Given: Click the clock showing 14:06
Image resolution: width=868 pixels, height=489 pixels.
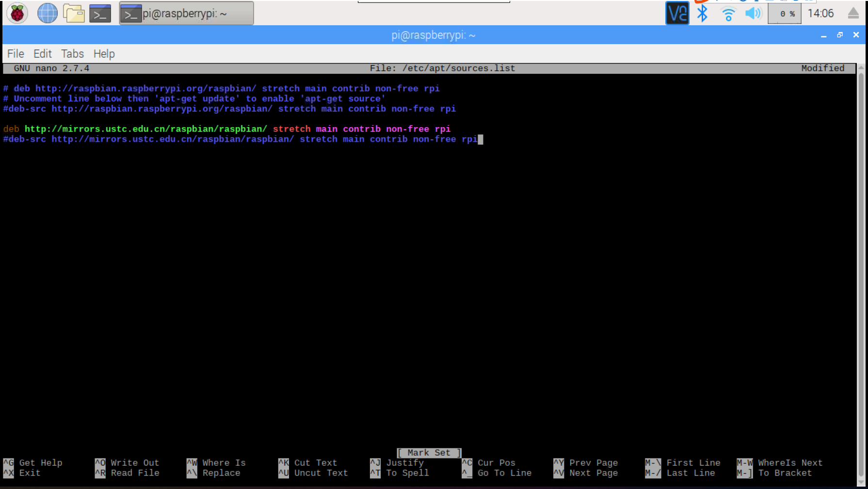Looking at the screenshot, I should [x=820, y=13].
